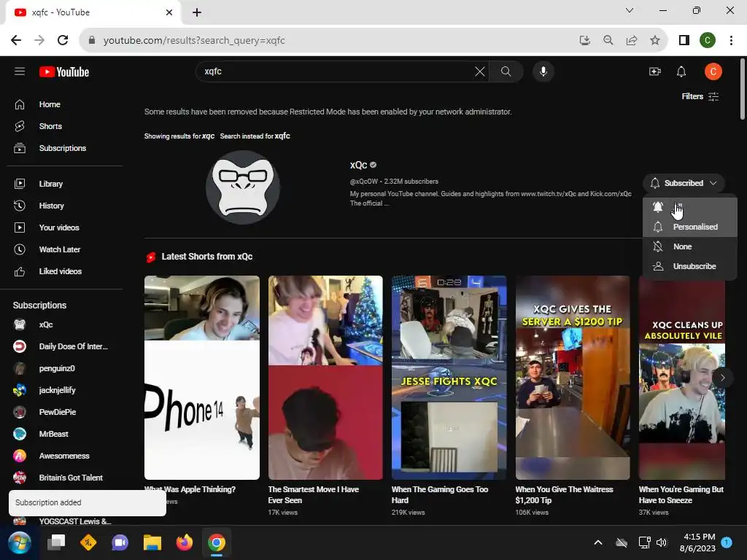Open the Chrome profile C avatar
Screen dimensions: 747x560
[708, 41]
